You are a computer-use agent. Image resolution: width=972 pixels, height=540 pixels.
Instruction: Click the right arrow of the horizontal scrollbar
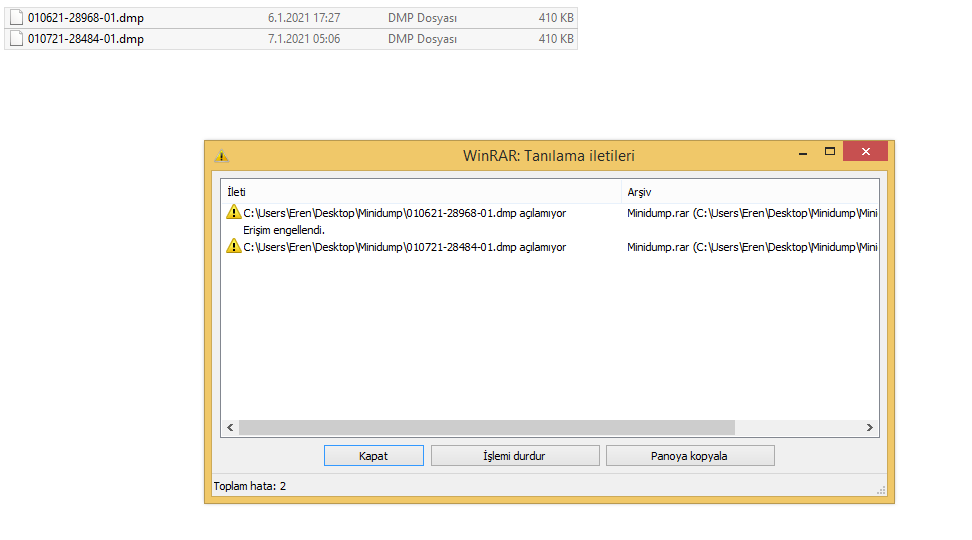(x=869, y=428)
